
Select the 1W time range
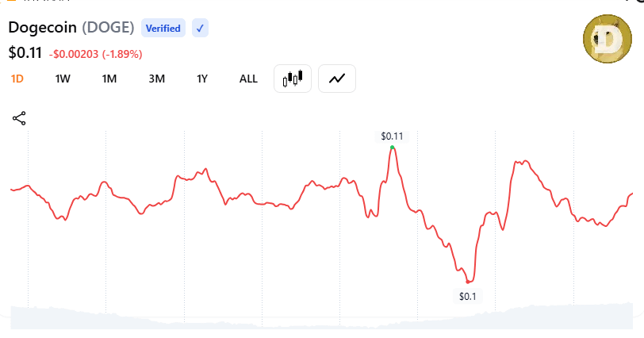[63, 79]
